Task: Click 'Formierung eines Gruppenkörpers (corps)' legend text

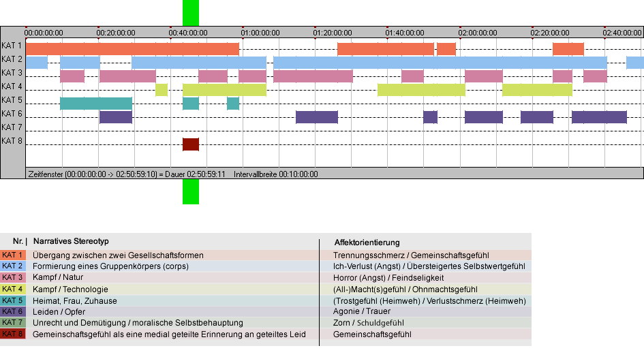Action: tap(111, 266)
